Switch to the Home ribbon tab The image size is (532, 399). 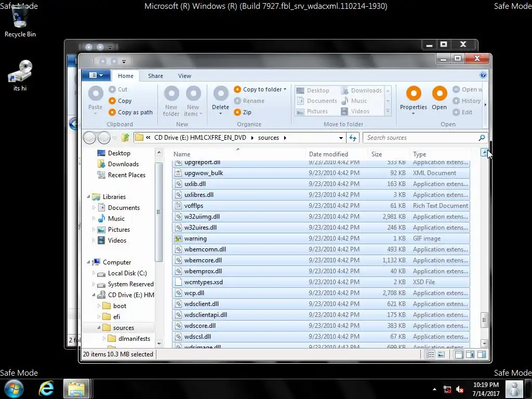click(126, 76)
